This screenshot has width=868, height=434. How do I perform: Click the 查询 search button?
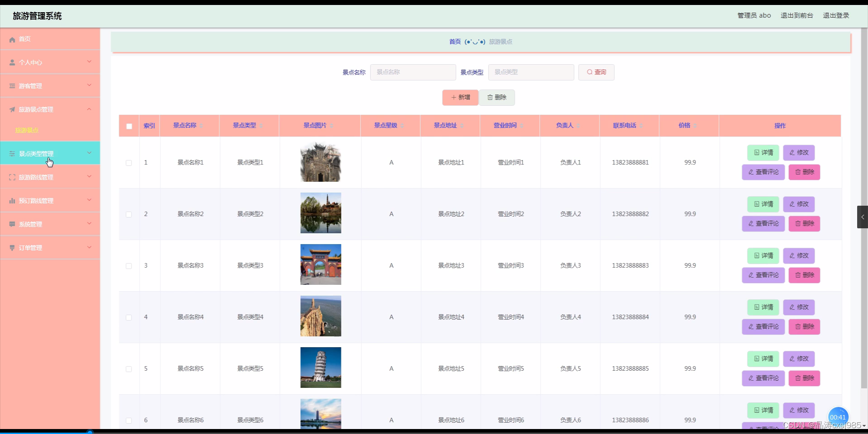point(596,72)
